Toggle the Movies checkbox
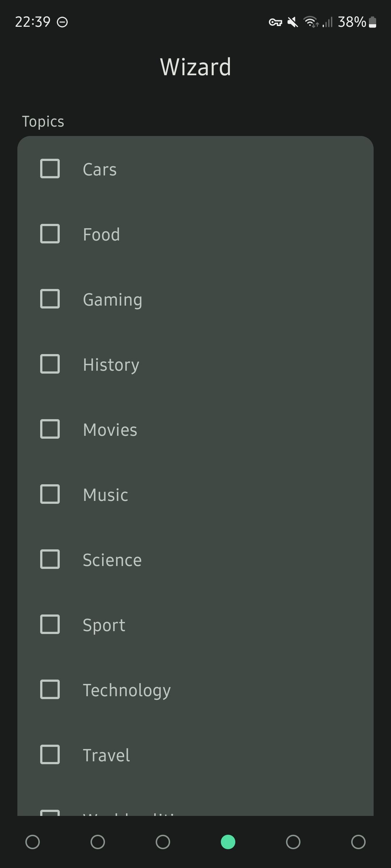The image size is (391, 868). click(x=50, y=429)
